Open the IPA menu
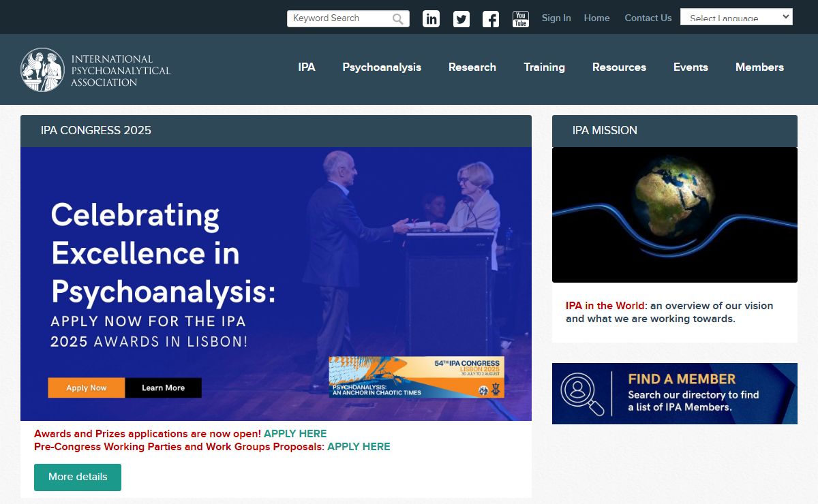Viewport: 818px width, 504px height. (307, 67)
